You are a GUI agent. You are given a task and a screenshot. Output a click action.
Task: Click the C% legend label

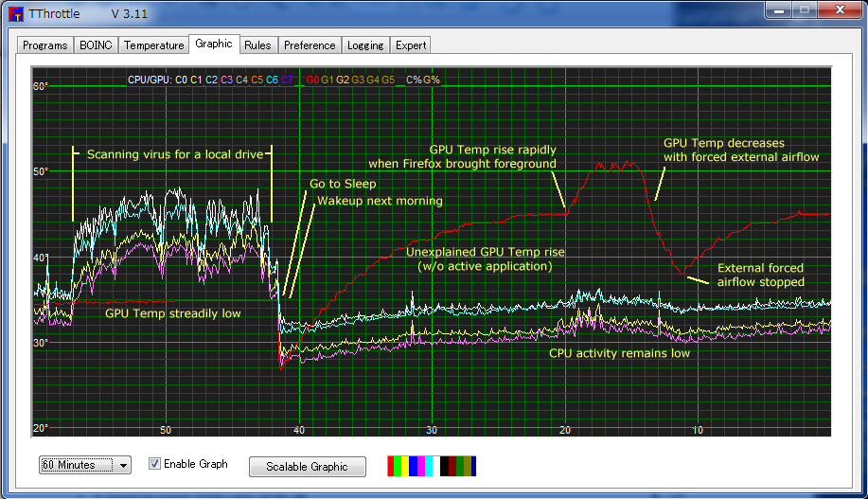click(414, 80)
